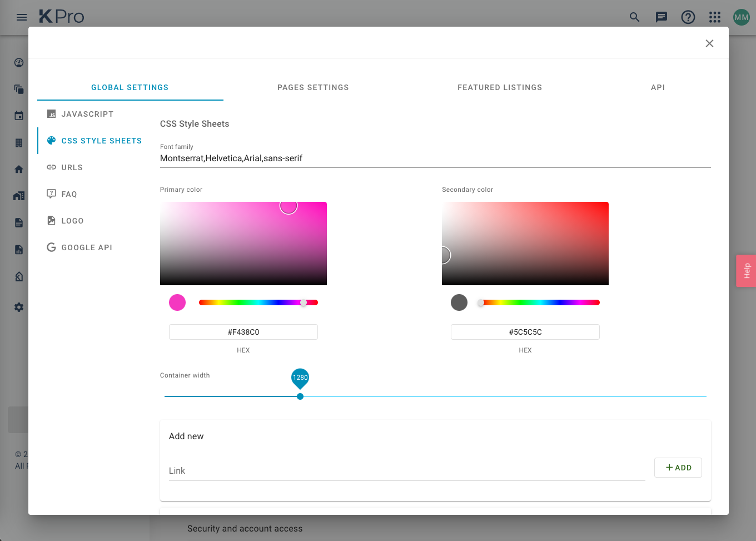This screenshot has width=756, height=541.
Task: Open the Help panel on the right edge
Action: [x=747, y=271]
